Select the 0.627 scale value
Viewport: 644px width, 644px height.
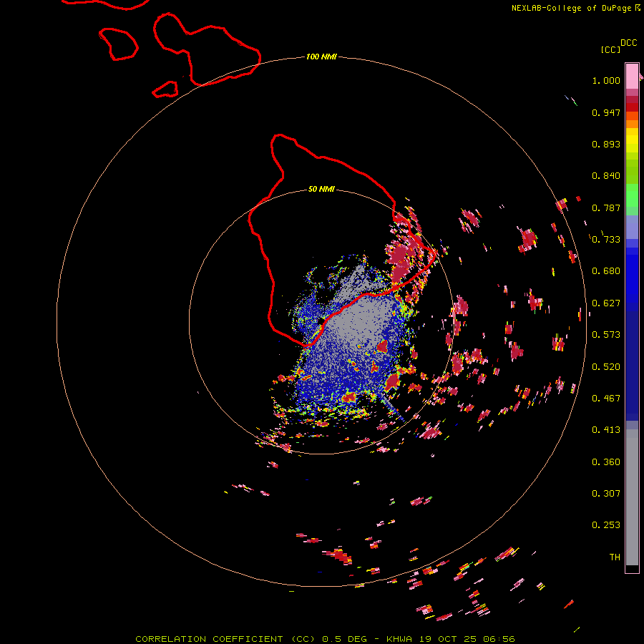tap(606, 303)
